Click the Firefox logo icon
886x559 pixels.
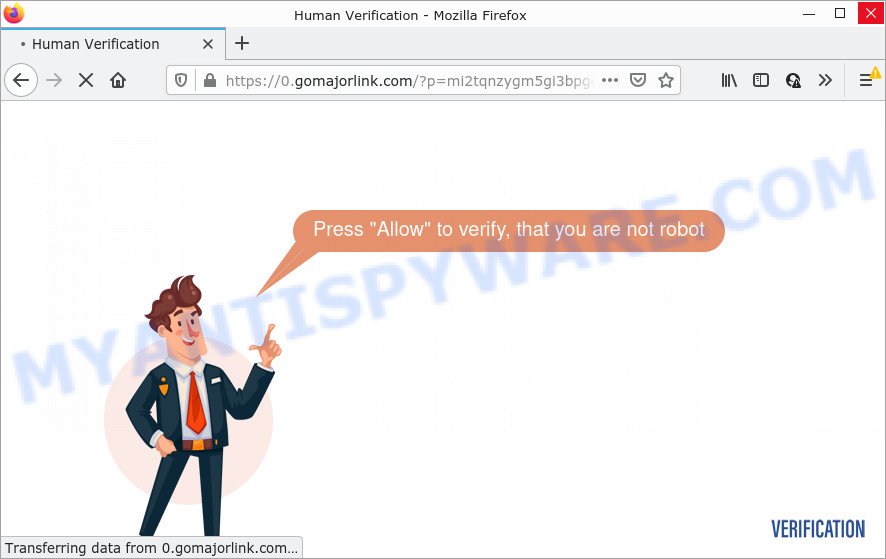(14, 12)
